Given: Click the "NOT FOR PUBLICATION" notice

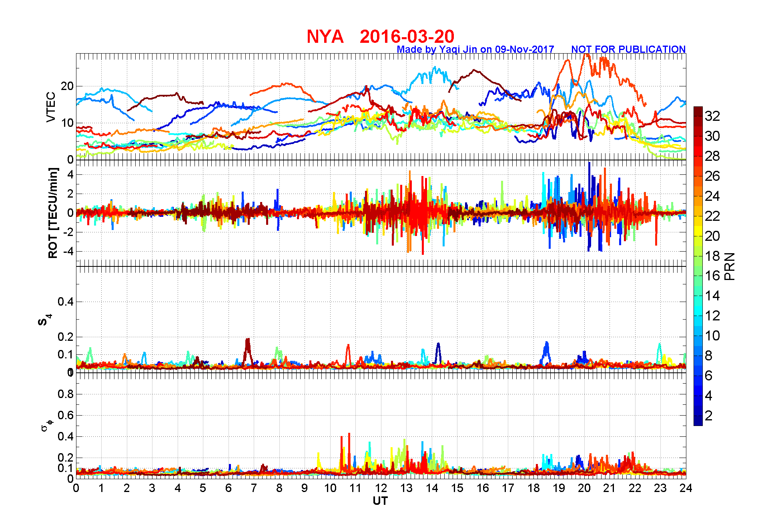Looking at the screenshot, I should pos(628,49).
